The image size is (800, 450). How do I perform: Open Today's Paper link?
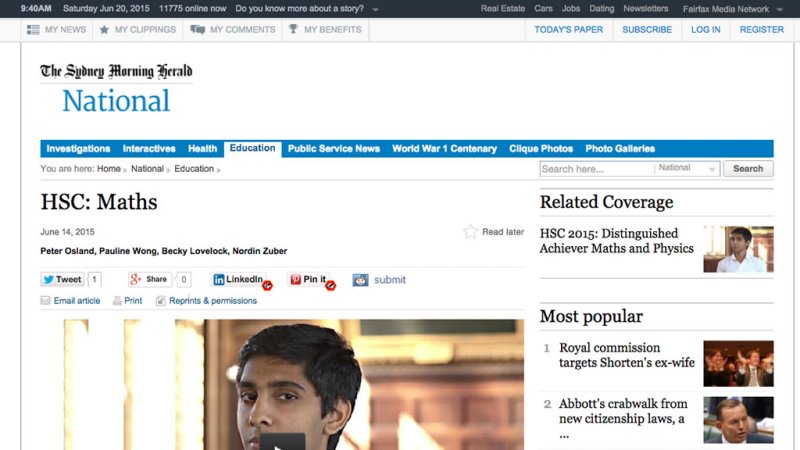[568, 30]
